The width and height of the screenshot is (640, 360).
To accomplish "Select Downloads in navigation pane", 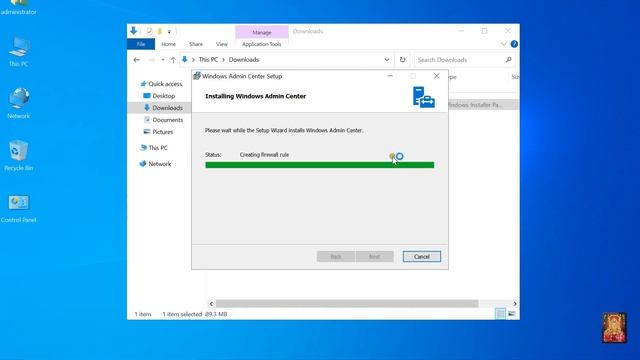I will [x=167, y=108].
